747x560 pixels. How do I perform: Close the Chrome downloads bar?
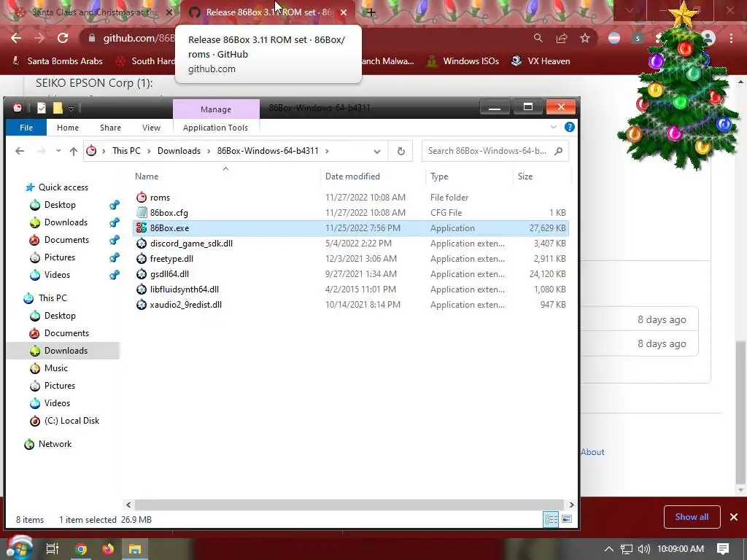coord(734,517)
